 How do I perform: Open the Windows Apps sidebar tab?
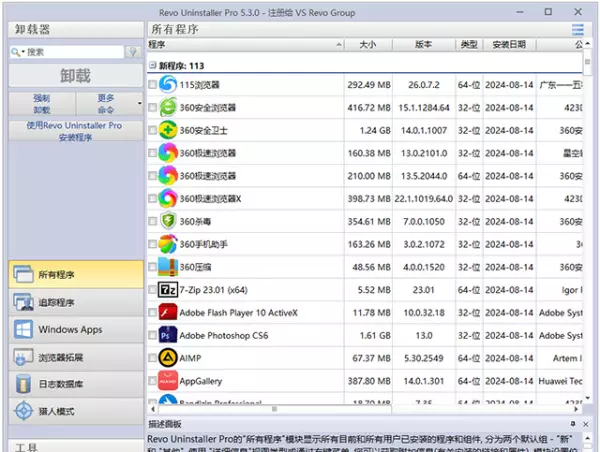[x=76, y=330]
